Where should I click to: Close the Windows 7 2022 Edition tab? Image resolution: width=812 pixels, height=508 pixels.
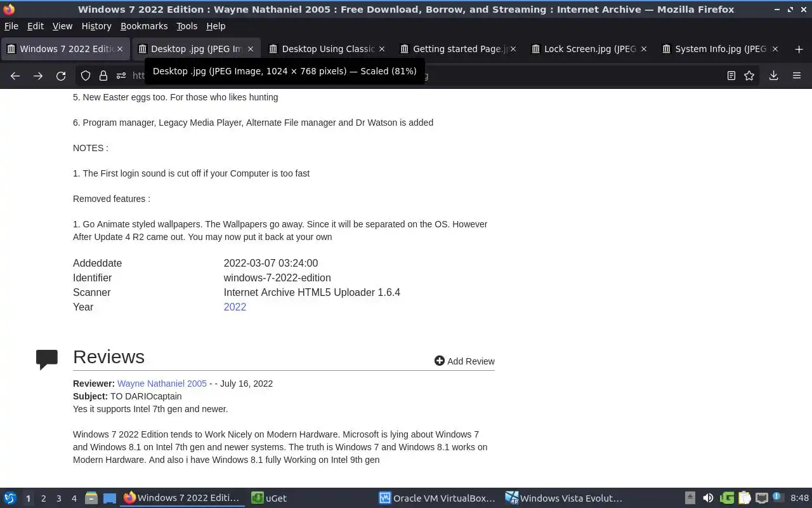click(119, 49)
